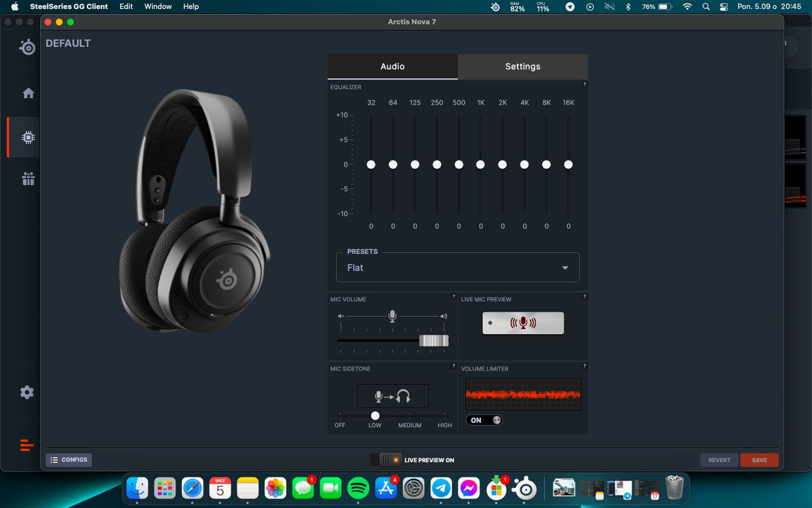Open macOS Control Center in the menu bar

click(x=724, y=7)
